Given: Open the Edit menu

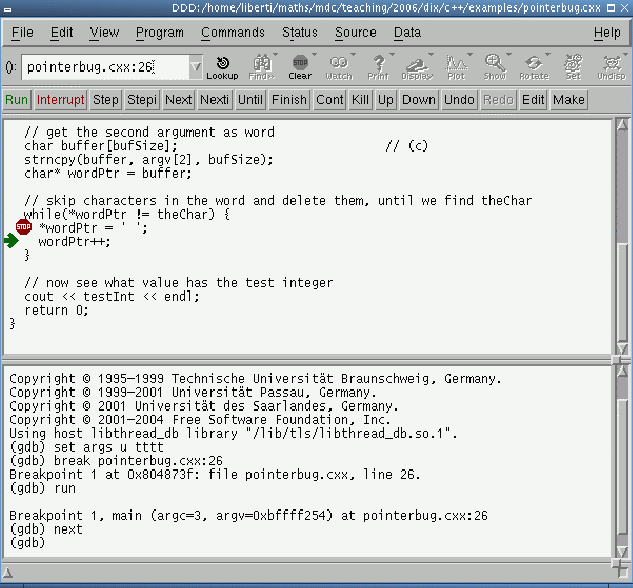Looking at the screenshot, I should tap(62, 32).
